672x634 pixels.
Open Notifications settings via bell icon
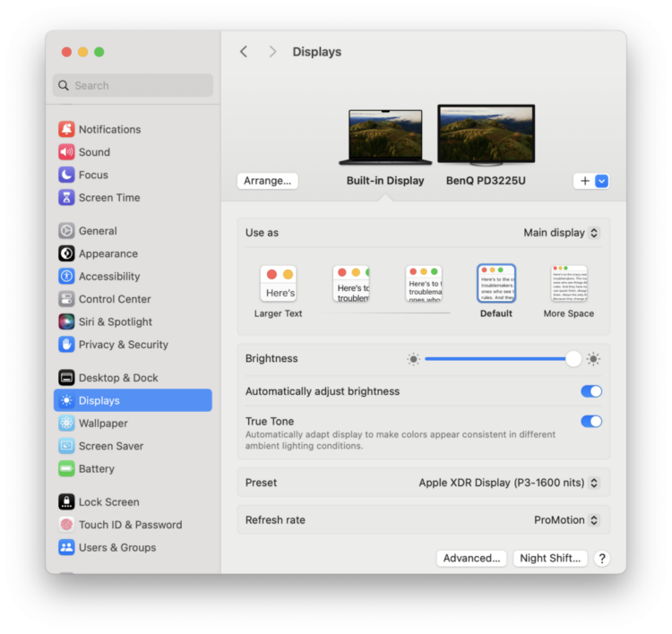[x=66, y=129]
